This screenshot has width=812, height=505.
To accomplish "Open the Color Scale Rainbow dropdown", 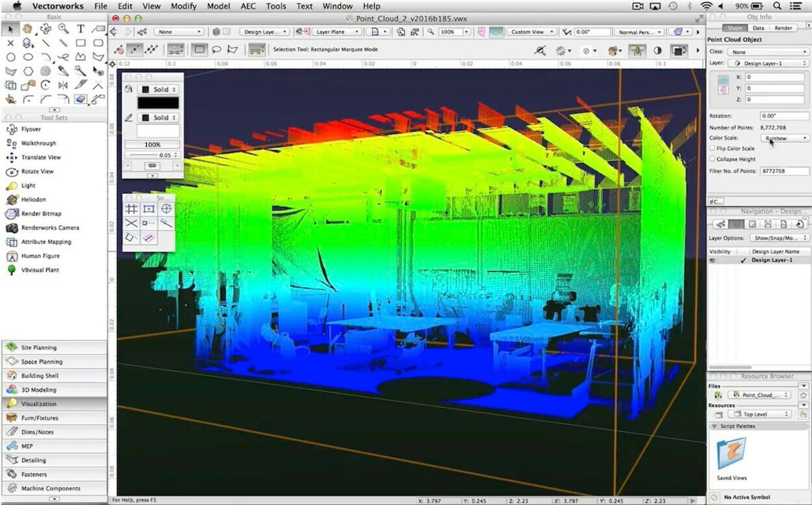I will (x=785, y=138).
